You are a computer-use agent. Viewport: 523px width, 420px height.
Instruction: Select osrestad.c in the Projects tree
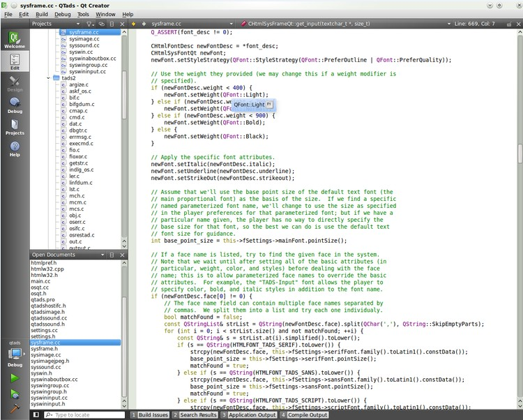pyautogui.click(x=82, y=235)
